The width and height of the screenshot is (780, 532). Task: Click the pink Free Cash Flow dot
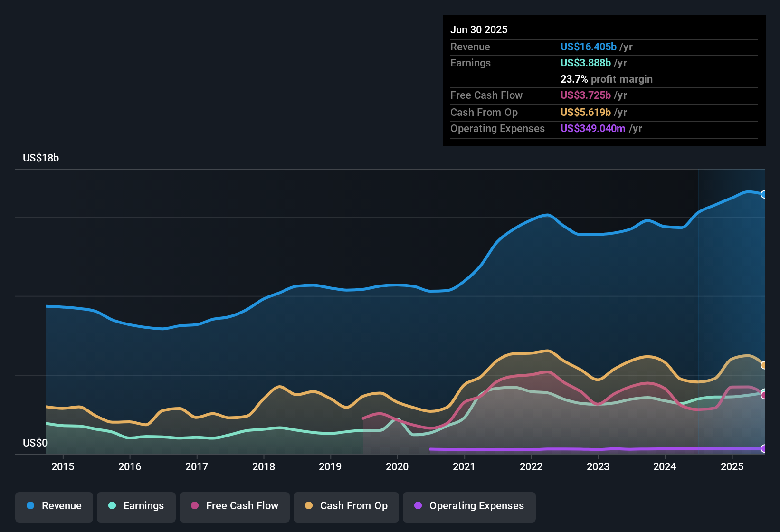click(x=195, y=505)
